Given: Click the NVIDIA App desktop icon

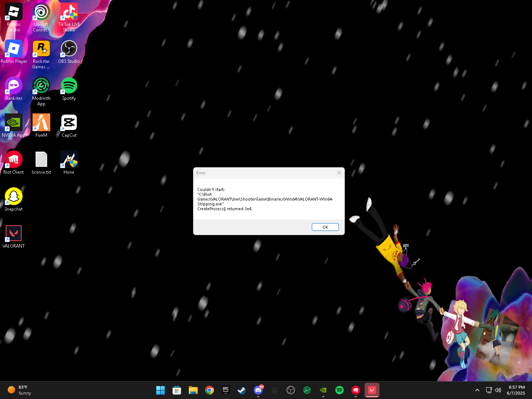Looking at the screenshot, I should [x=14, y=126].
